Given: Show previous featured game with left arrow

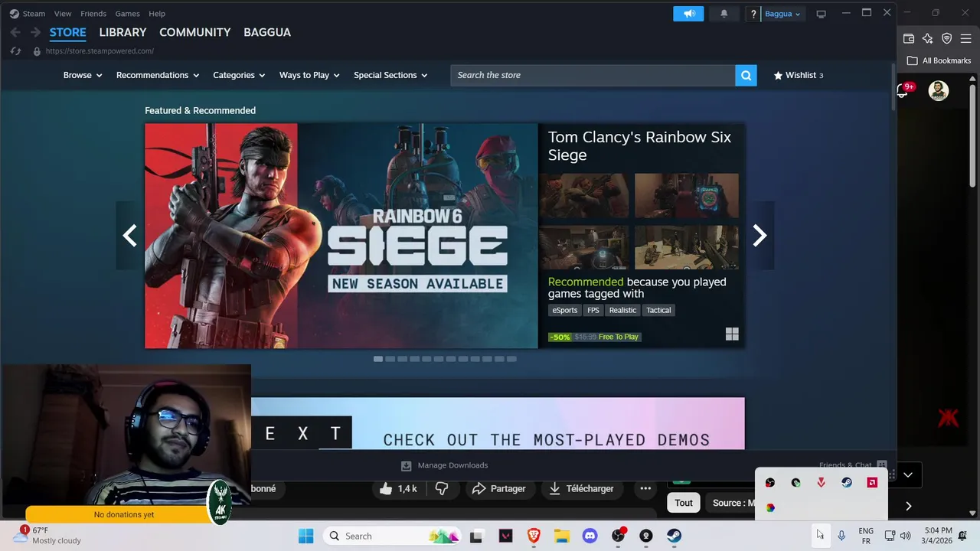Looking at the screenshot, I should click(x=130, y=235).
